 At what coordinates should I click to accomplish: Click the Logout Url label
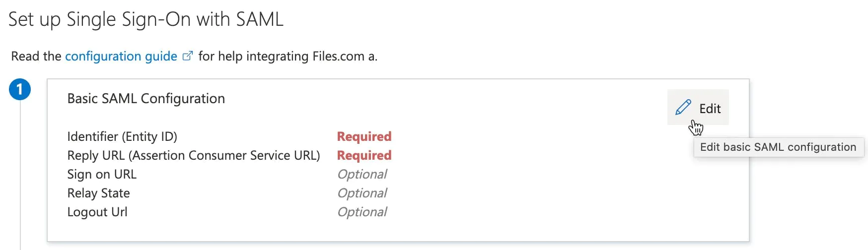coord(97,212)
